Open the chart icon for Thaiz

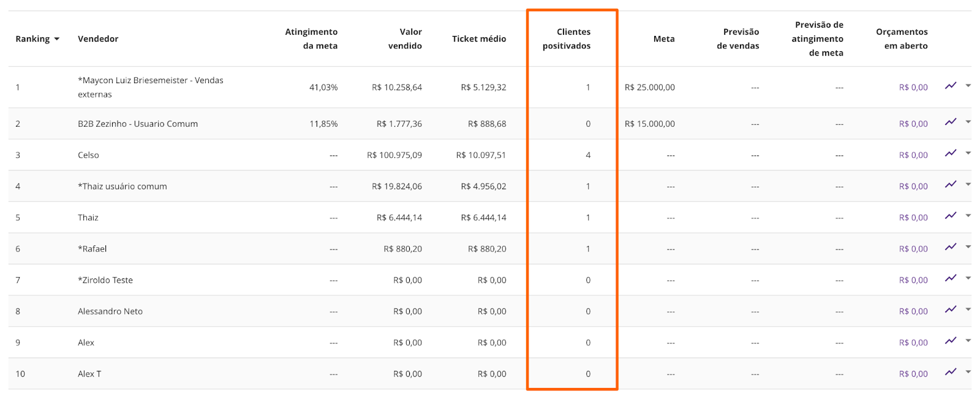(x=951, y=215)
